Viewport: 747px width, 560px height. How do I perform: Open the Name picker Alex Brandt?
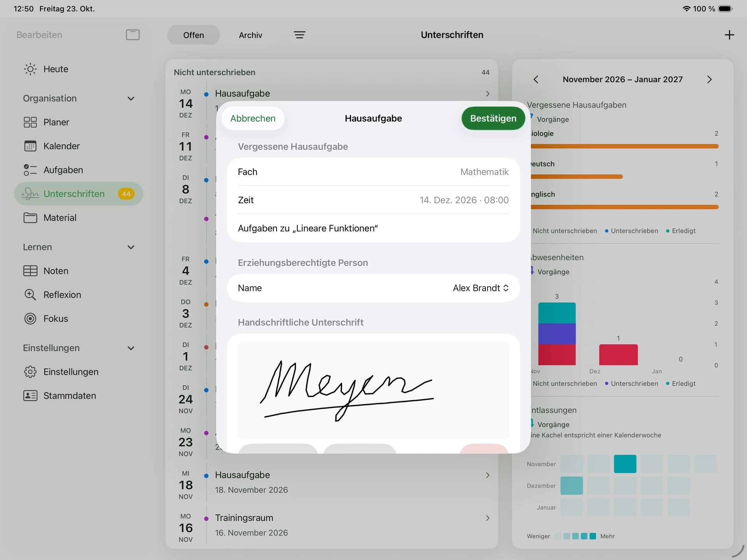pos(481,288)
